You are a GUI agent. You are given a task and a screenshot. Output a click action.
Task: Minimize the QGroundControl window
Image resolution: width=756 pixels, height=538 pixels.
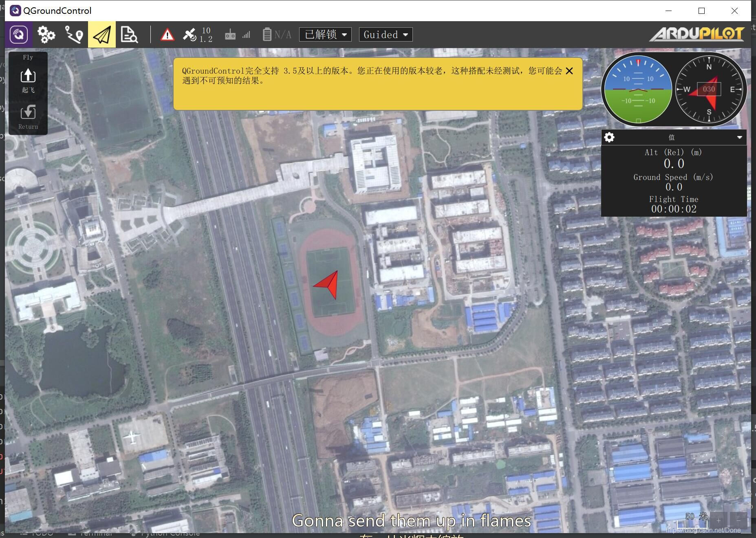pyautogui.click(x=668, y=11)
